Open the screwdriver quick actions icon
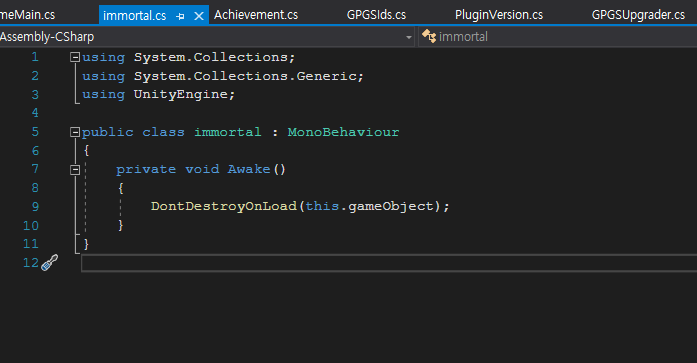Viewport: 697px width, 363px height. point(49,263)
